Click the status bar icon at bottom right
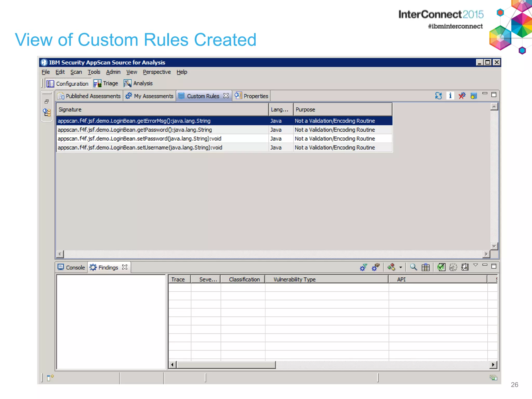Viewport: 532px width, 399px height. [x=493, y=378]
